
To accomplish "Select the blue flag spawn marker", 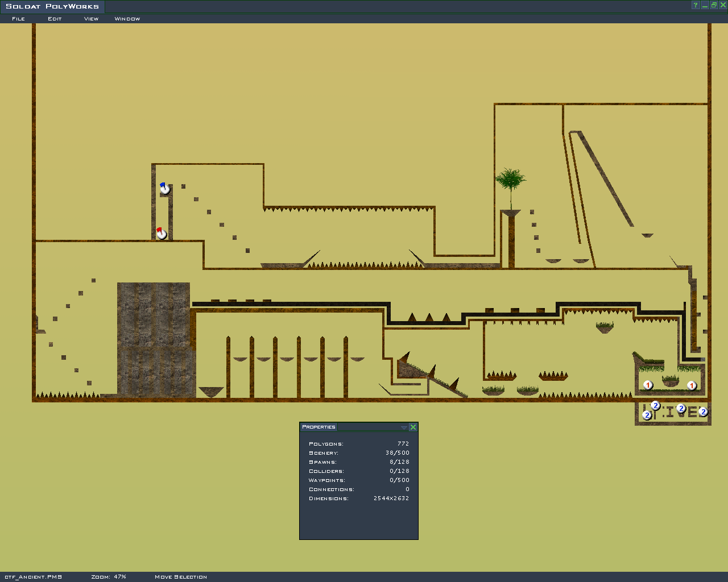I will 164,189.
